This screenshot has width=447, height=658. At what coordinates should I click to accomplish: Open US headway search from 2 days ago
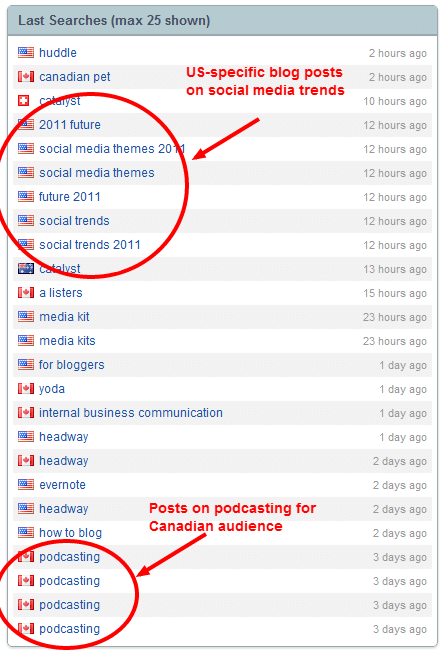[64, 509]
